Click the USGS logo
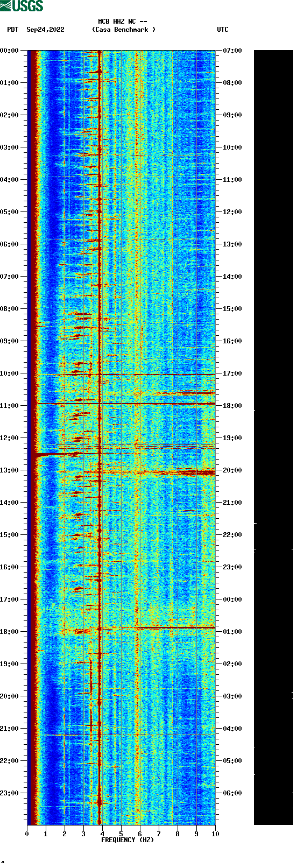 (x=22, y=6)
